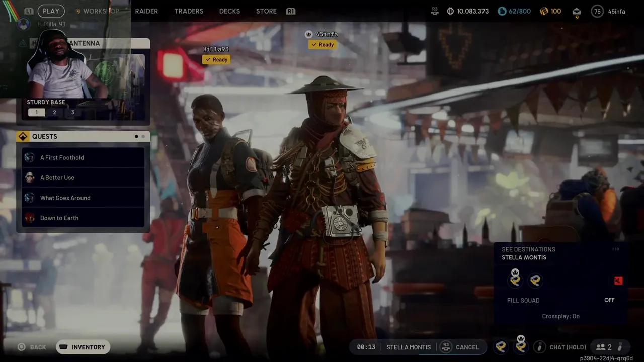
Task: Click the coin currency icon
Action: pyautogui.click(x=450, y=11)
